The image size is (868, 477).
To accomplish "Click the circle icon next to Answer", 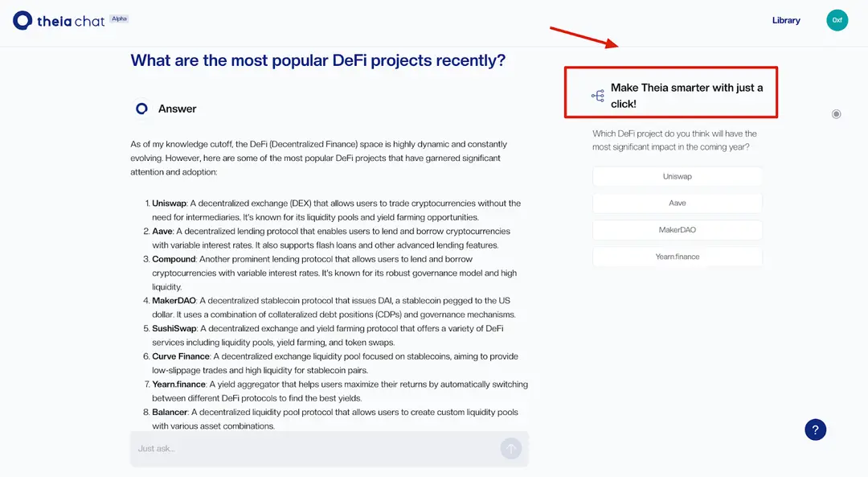I will [141, 109].
